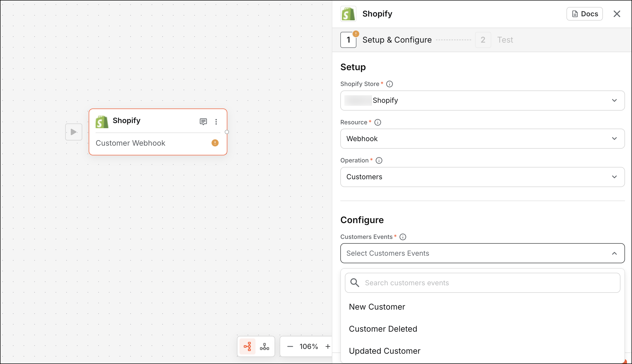Viewport: 632px width, 364px height.
Task: Click the play trigger button beside Shopify node
Action: point(74,132)
